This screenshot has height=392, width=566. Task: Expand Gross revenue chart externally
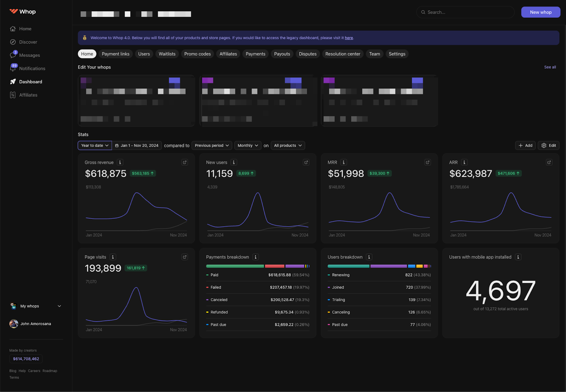point(185,162)
